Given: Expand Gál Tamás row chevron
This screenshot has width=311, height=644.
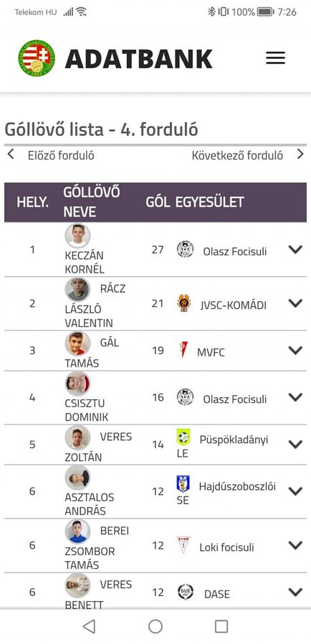Looking at the screenshot, I should (295, 351).
